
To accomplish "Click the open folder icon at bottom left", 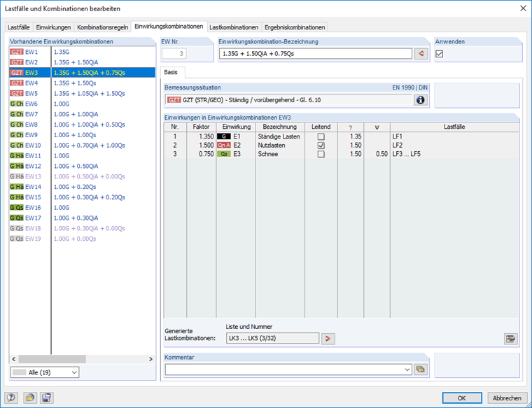I will pyautogui.click(x=30, y=398).
